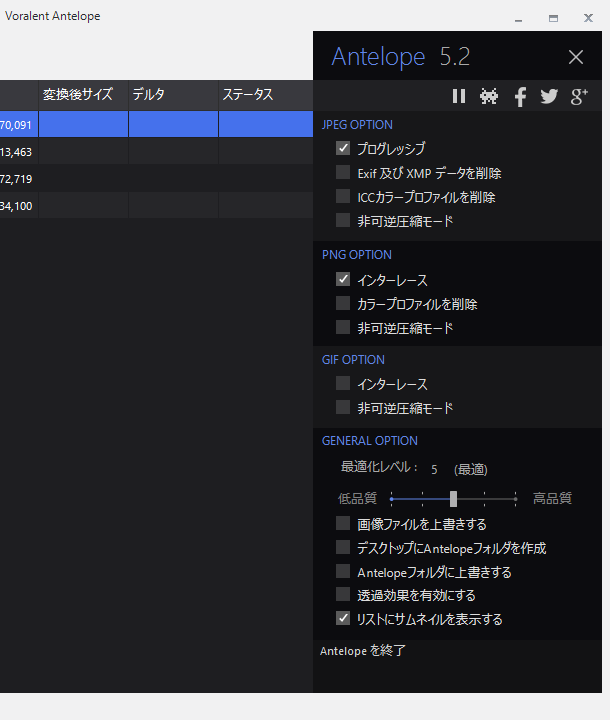Click the GENERAL OPTION section heading
Screen dimensions: 610x720
pos(370,441)
